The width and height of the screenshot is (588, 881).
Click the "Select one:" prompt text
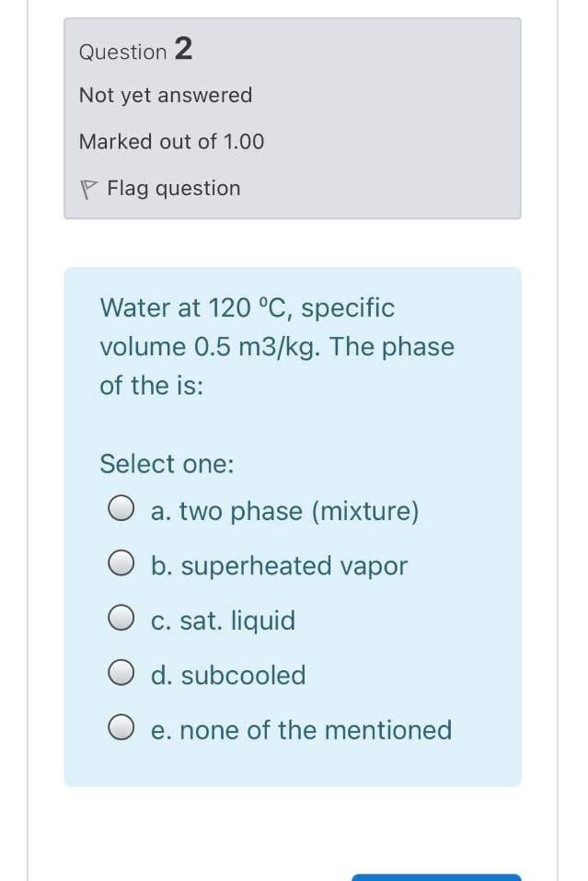(167, 464)
